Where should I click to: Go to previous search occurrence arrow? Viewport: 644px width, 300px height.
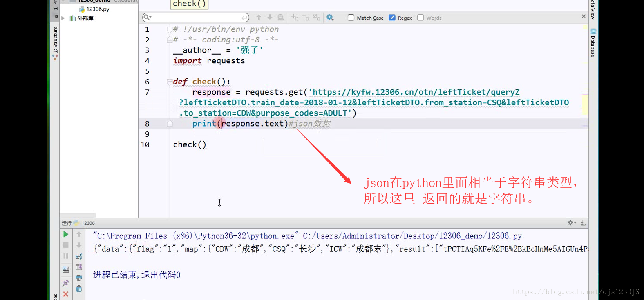259,17
